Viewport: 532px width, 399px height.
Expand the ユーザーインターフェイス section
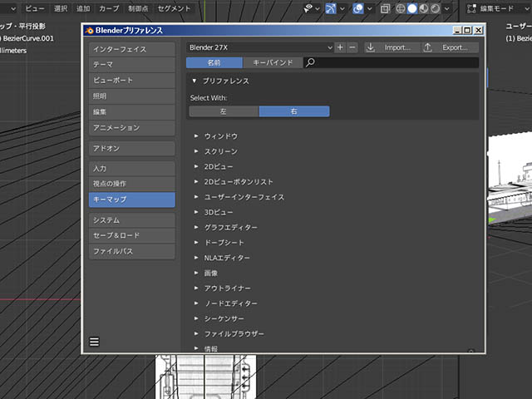click(x=196, y=197)
